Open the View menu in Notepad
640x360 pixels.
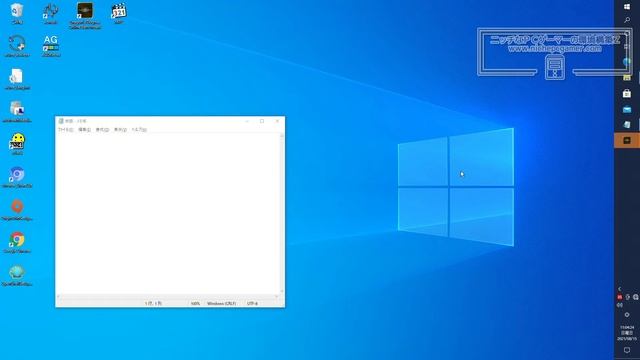[120, 129]
